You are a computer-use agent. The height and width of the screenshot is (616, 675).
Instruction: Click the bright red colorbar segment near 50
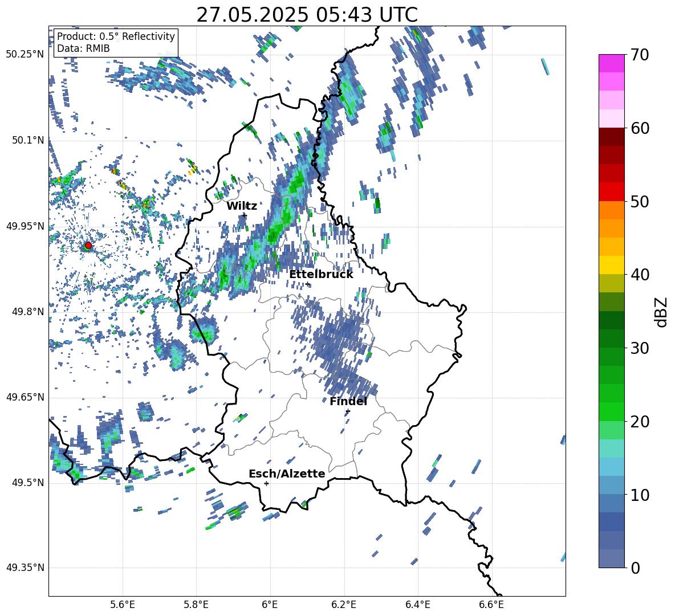click(x=611, y=192)
